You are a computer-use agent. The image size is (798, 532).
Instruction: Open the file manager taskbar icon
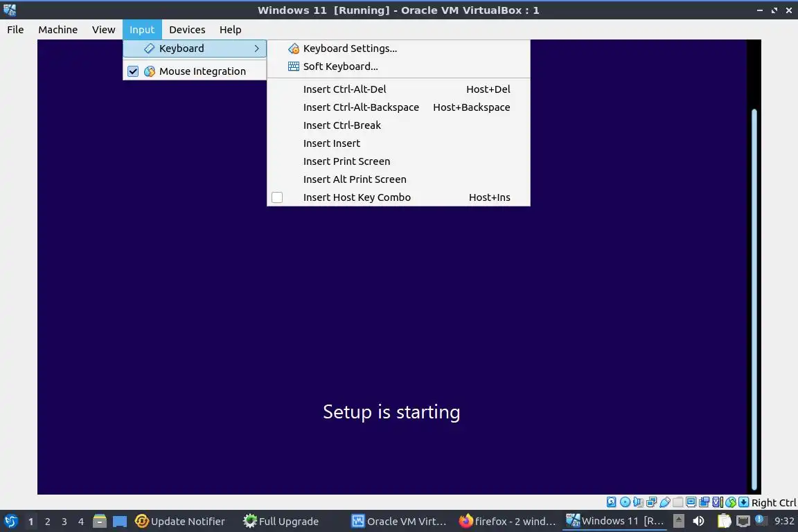coord(100,522)
